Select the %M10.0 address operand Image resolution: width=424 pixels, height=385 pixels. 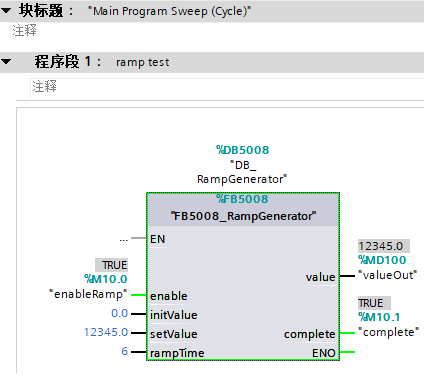tap(106, 279)
